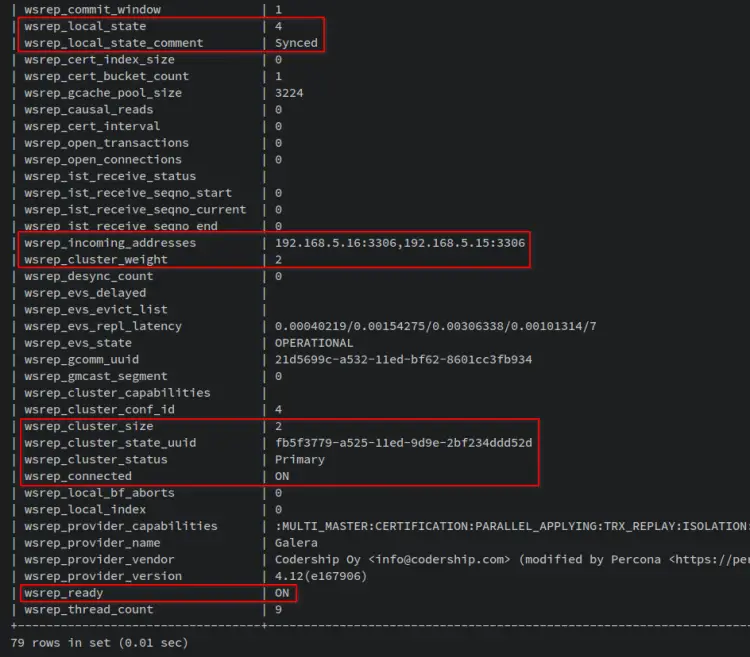The width and height of the screenshot is (750, 657).
Task: Select the address list 192.168.5.16:3306,192.168.5.15:3306
Action: (400, 243)
